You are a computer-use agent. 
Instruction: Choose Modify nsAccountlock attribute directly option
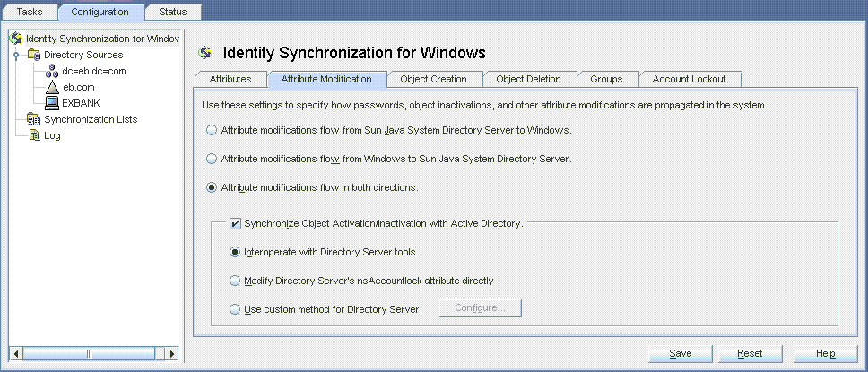[x=235, y=281]
